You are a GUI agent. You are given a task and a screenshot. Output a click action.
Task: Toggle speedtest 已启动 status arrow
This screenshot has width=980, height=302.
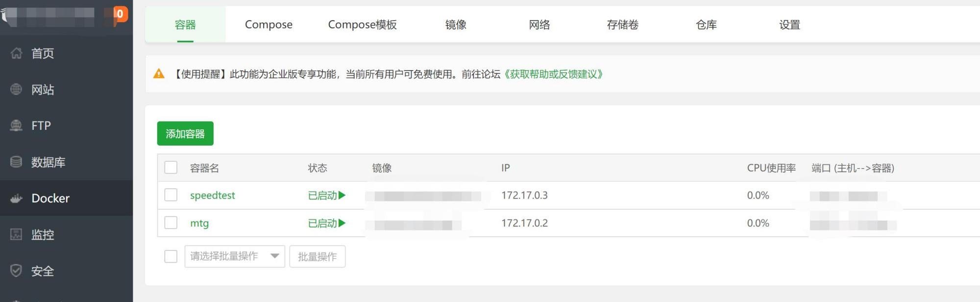coord(342,195)
